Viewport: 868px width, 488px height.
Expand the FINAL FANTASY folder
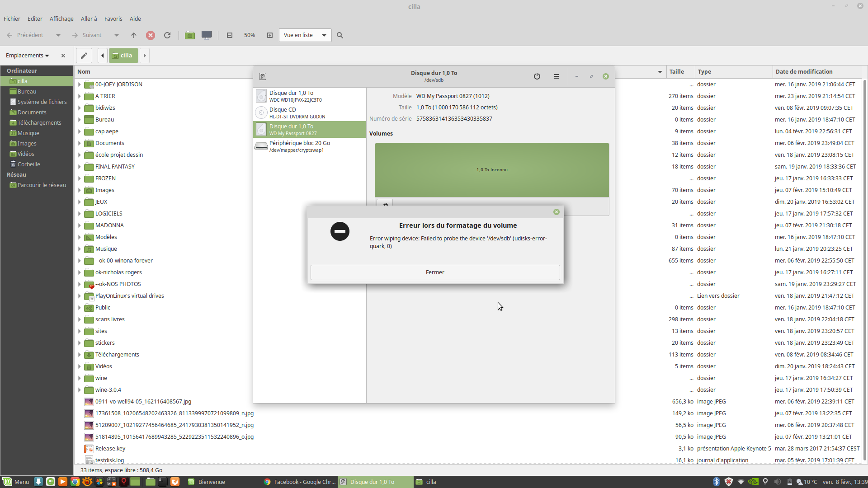(80, 167)
